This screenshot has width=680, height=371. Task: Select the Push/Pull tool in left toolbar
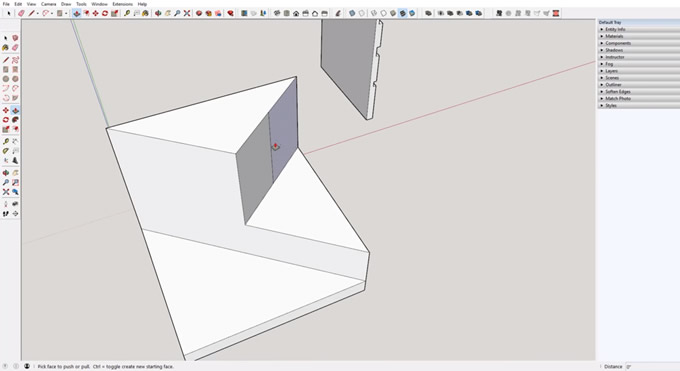(x=15, y=110)
